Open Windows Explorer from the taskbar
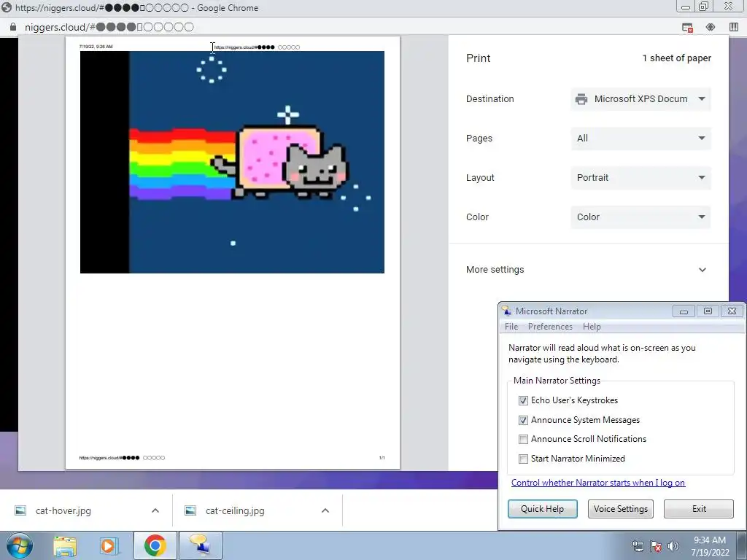 tap(65, 545)
